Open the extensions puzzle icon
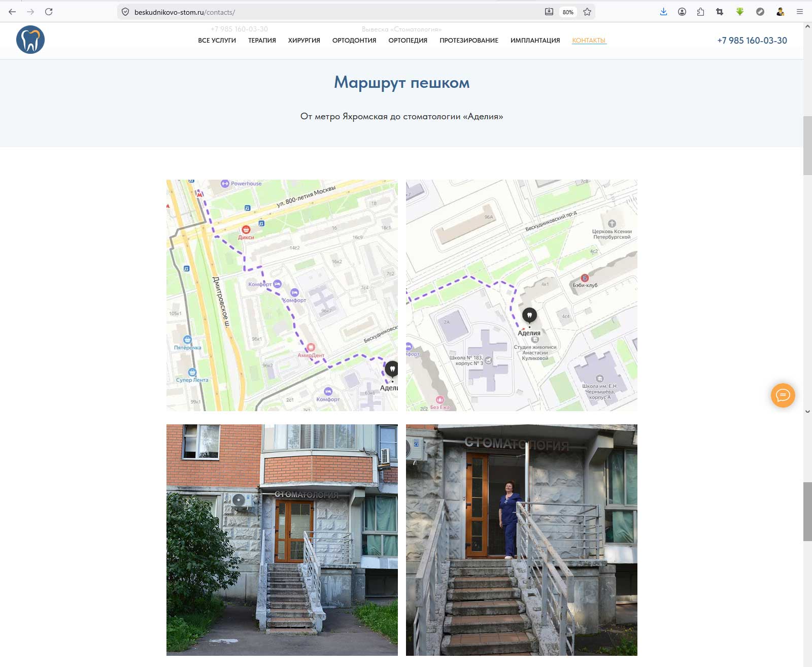This screenshot has width=812, height=667. pos(700,12)
